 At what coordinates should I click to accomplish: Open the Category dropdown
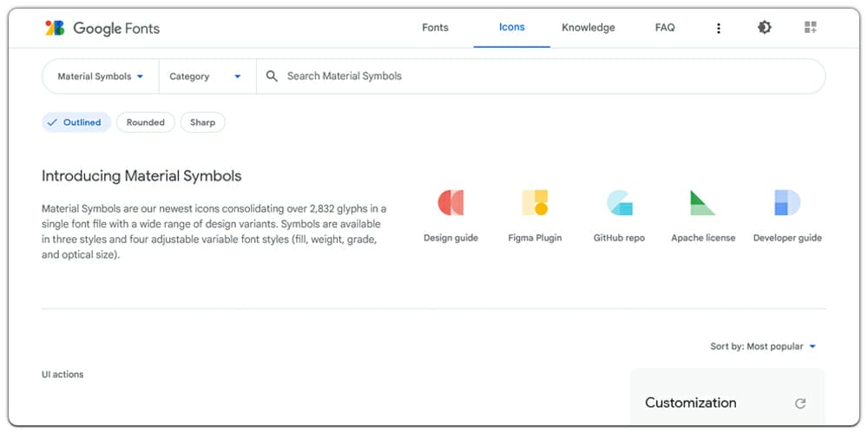[x=206, y=76]
